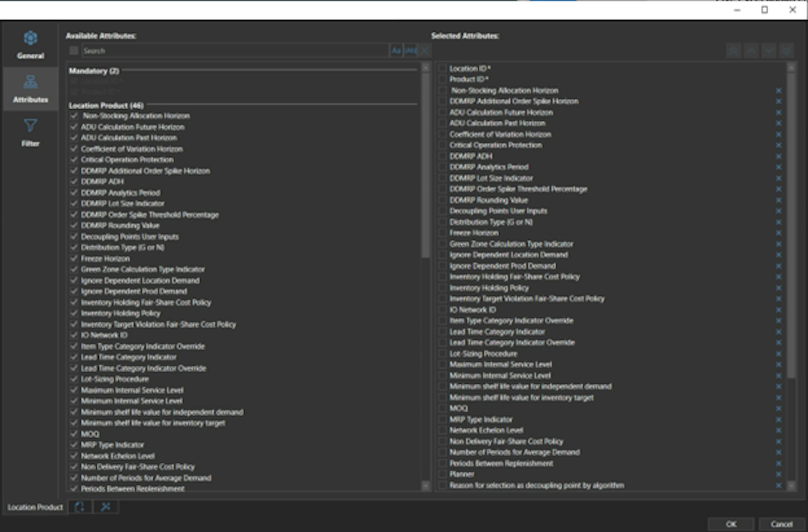Click inside the attribute search field

click(215, 50)
